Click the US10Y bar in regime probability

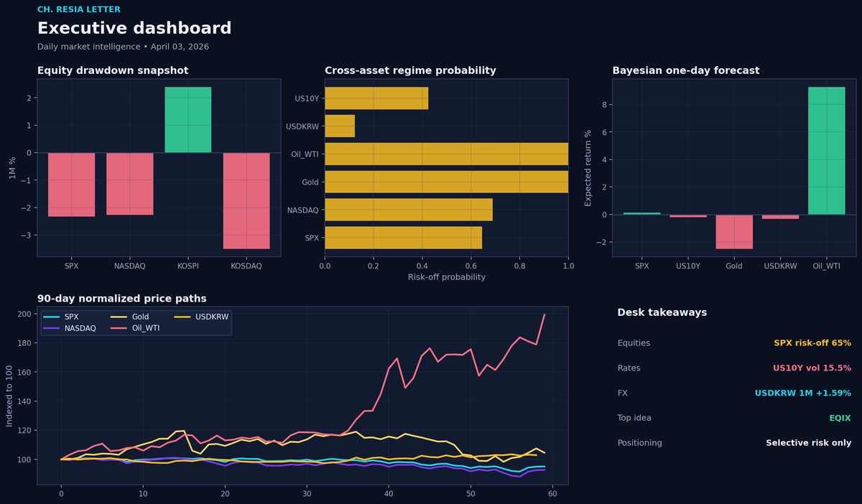tap(376, 98)
